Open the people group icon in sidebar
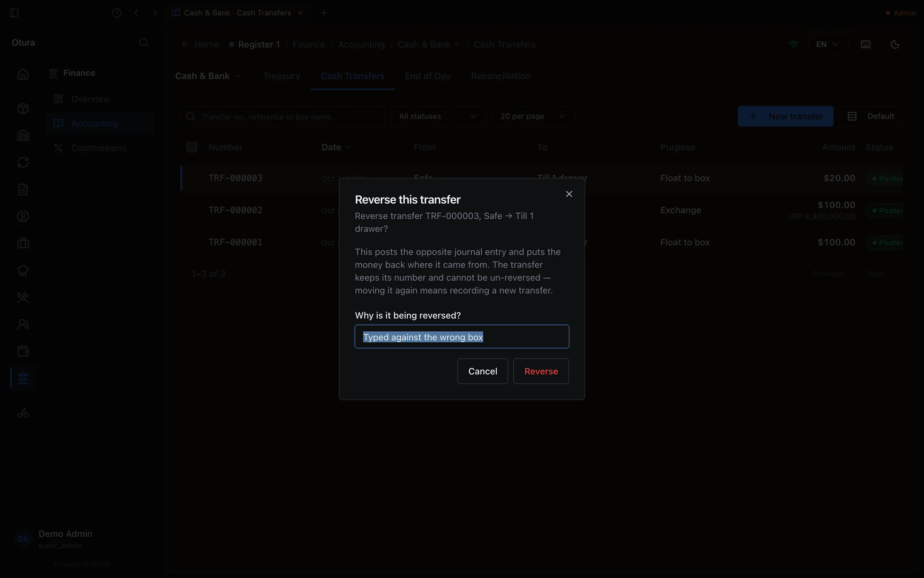 (23, 325)
